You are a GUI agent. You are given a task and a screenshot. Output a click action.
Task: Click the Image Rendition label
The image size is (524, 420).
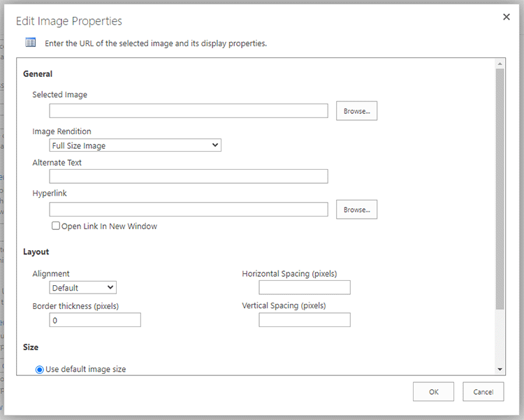tap(61, 131)
